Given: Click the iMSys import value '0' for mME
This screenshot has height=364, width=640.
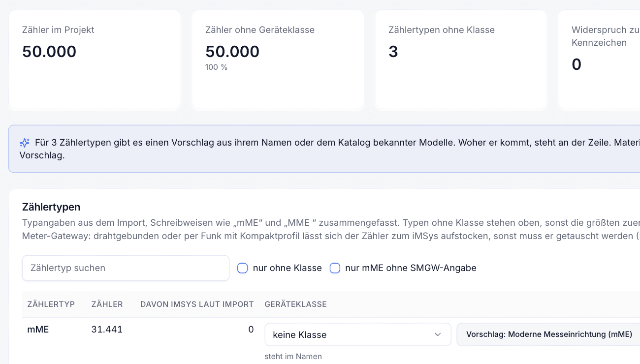Looking at the screenshot, I should [x=251, y=330].
